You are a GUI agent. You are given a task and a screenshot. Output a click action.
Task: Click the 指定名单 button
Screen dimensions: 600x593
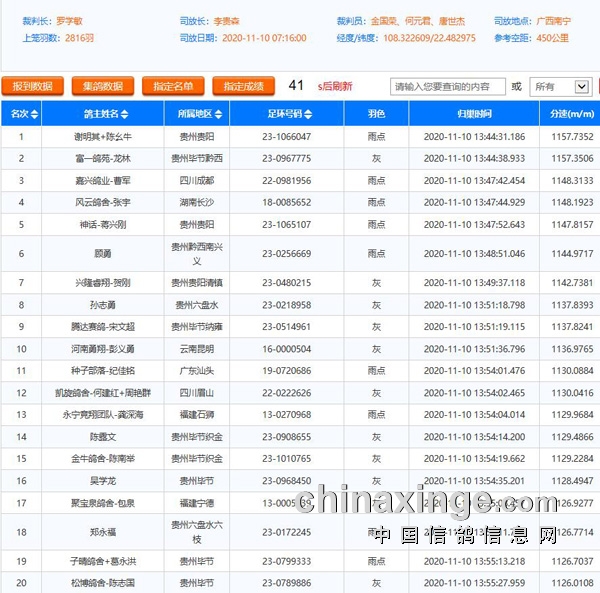tap(173, 87)
